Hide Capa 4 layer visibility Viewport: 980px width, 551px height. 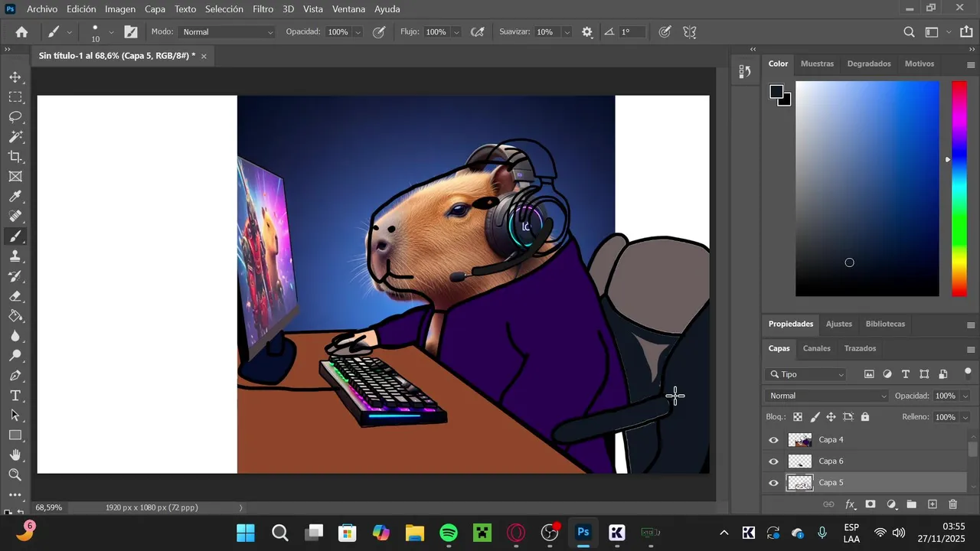tap(773, 440)
